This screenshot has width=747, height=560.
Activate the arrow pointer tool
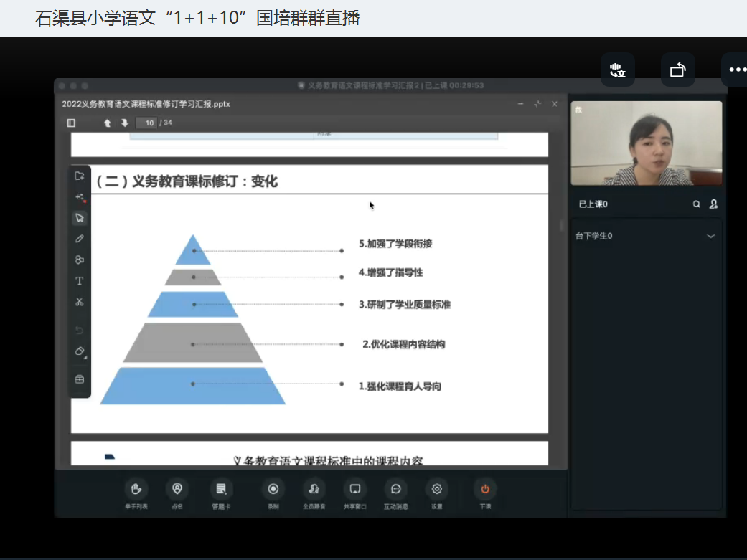tap(80, 217)
